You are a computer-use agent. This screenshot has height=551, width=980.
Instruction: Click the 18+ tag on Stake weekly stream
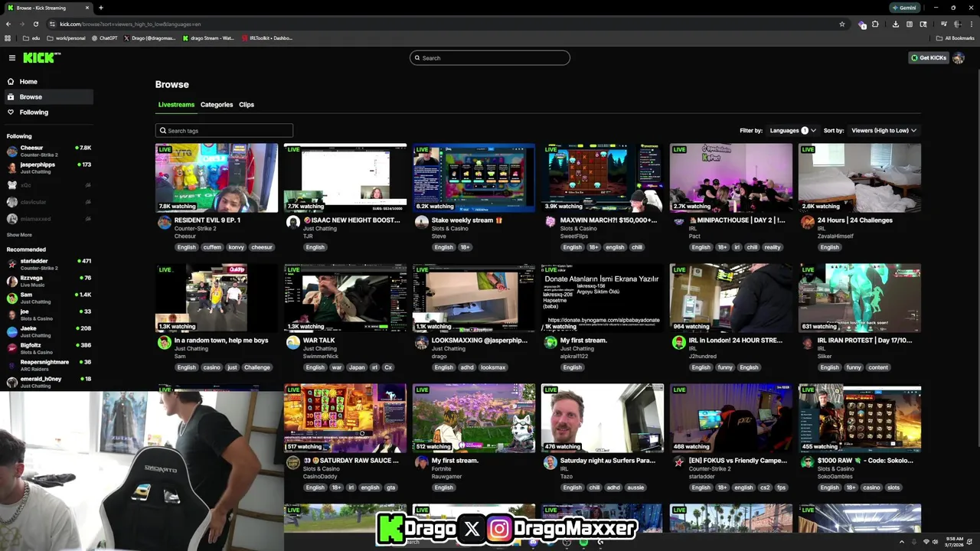465,247
